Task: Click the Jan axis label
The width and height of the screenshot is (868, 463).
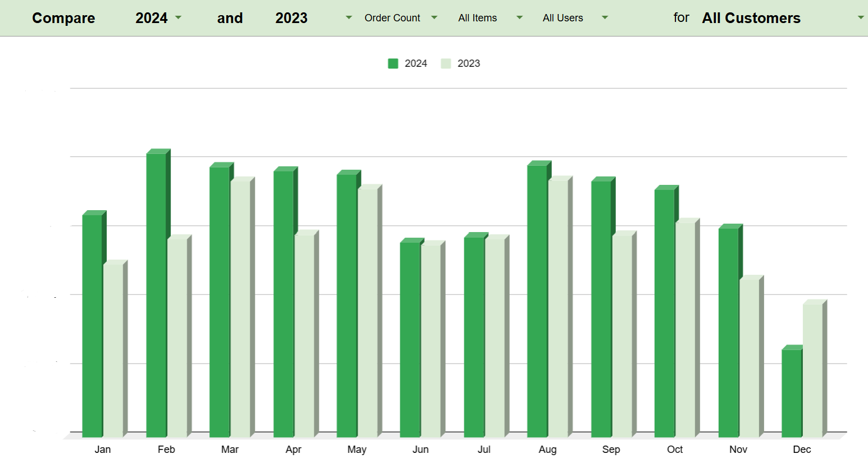Action: coord(103,450)
